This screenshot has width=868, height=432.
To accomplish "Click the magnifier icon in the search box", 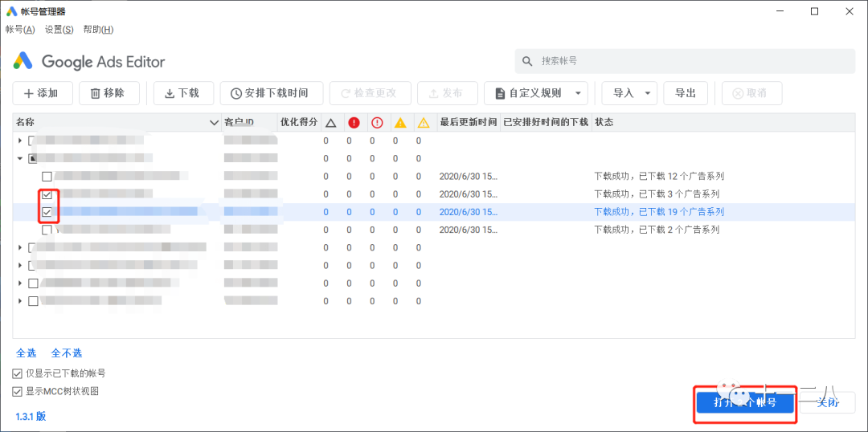I will tap(527, 61).
